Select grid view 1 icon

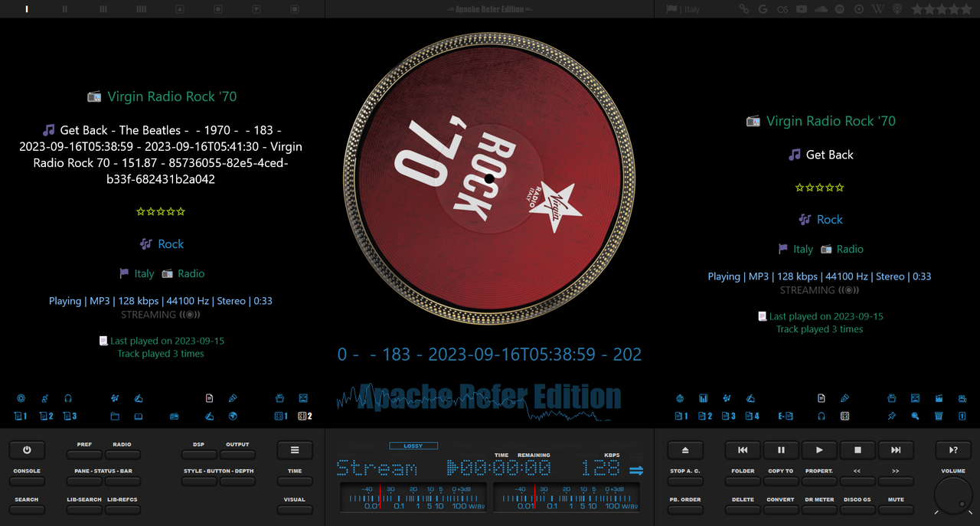(x=281, y=416)
